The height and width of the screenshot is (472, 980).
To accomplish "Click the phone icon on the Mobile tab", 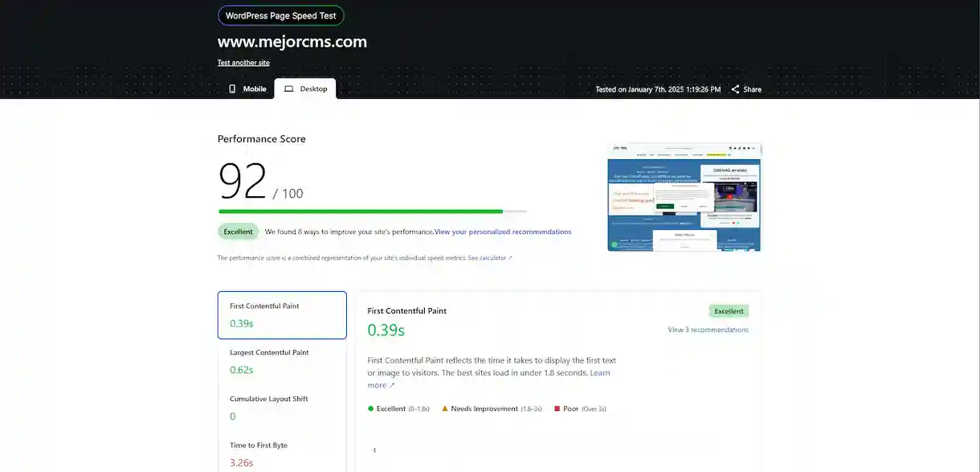I will tap(232, 89).
